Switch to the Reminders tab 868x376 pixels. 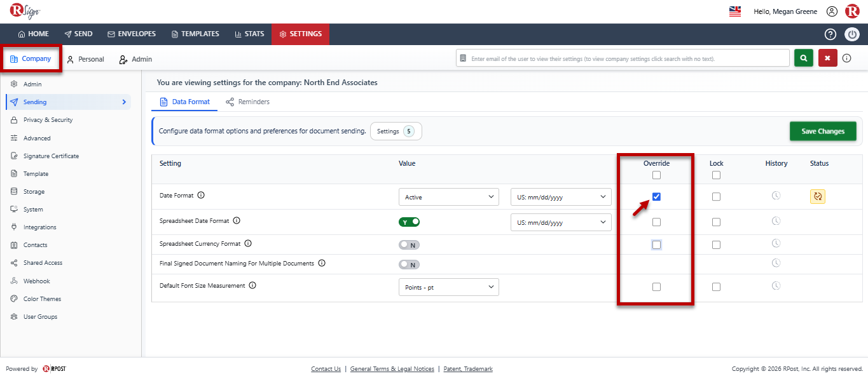(247, 102)
